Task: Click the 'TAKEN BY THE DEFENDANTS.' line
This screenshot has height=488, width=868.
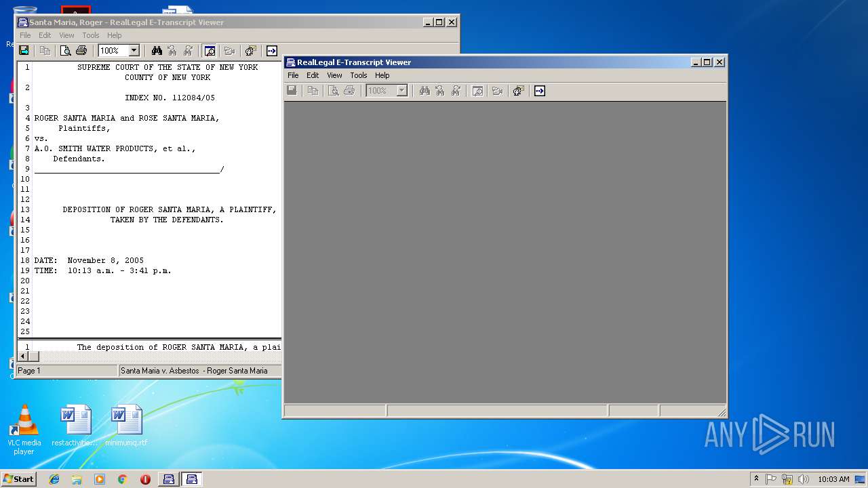Action: tap(167, 220)
